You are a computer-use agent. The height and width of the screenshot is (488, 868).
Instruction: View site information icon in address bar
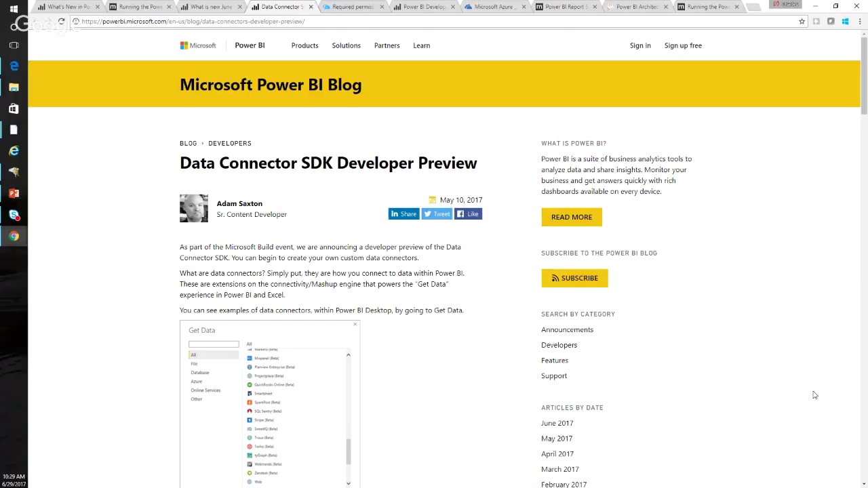(76, 22)
